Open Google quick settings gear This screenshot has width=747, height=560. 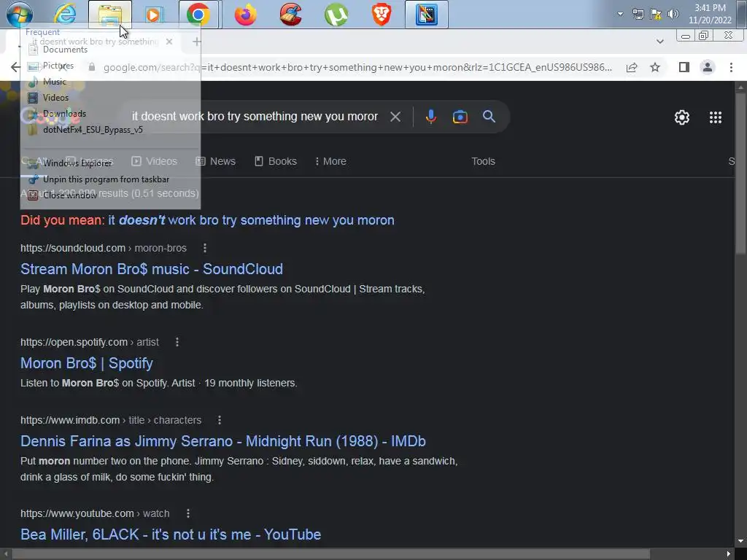682,117
